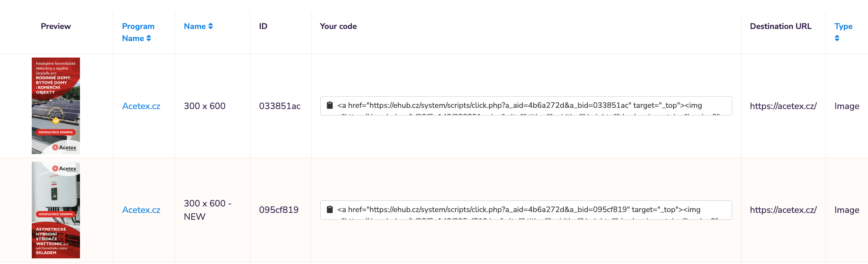Copy code using clipboard icon for 033851ac

tap(330, 105)
